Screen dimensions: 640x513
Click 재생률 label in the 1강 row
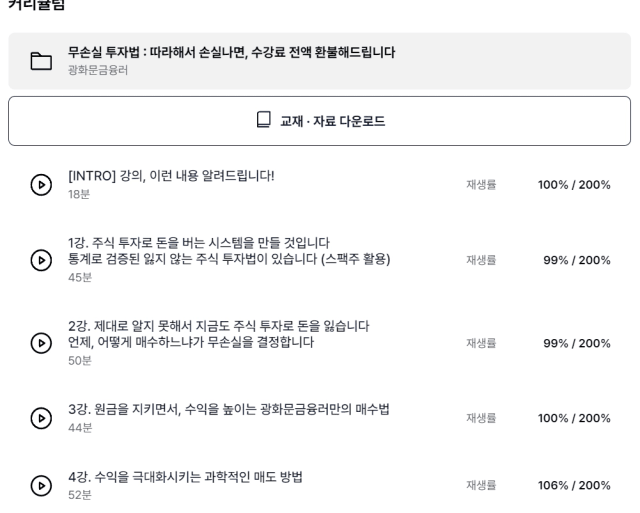(x=481, y=260)
